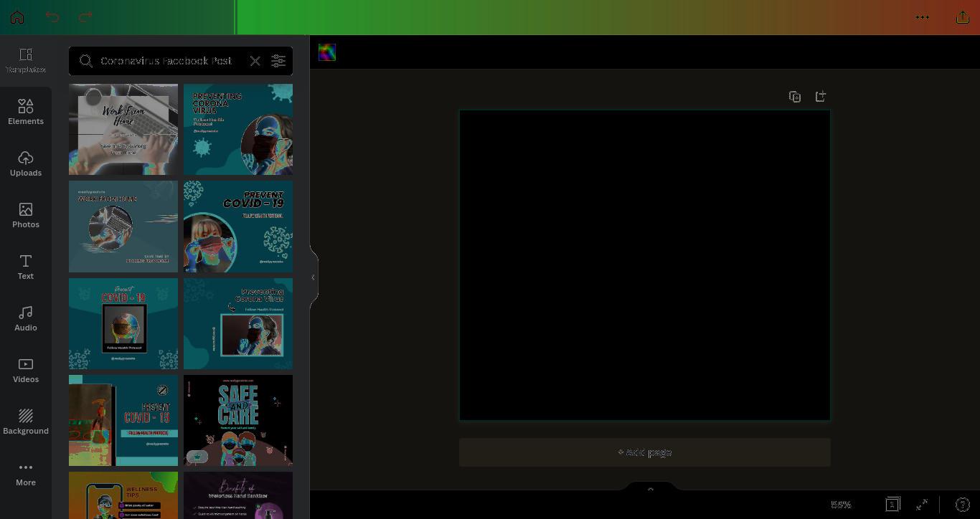Open the Audio tab

pyautogui.click(x=26, y=319)
